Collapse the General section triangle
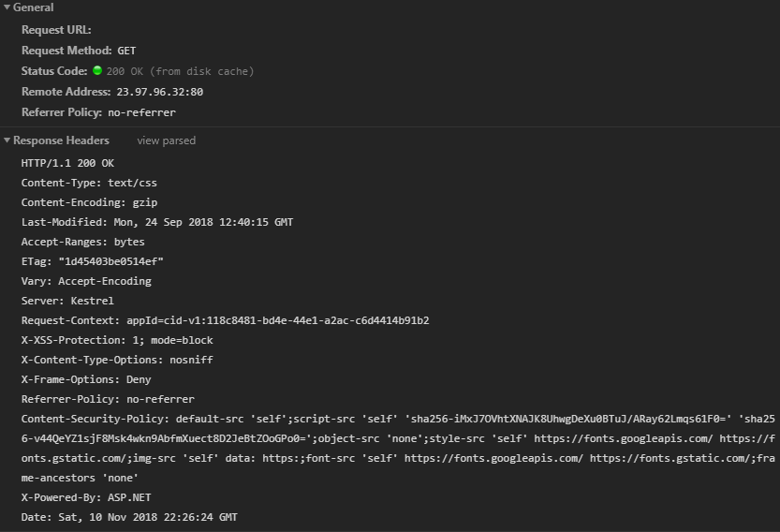 point(7,7)
